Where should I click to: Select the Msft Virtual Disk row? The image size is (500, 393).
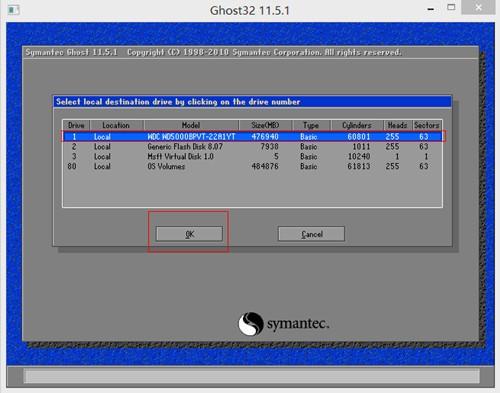(x=253, y=156)
